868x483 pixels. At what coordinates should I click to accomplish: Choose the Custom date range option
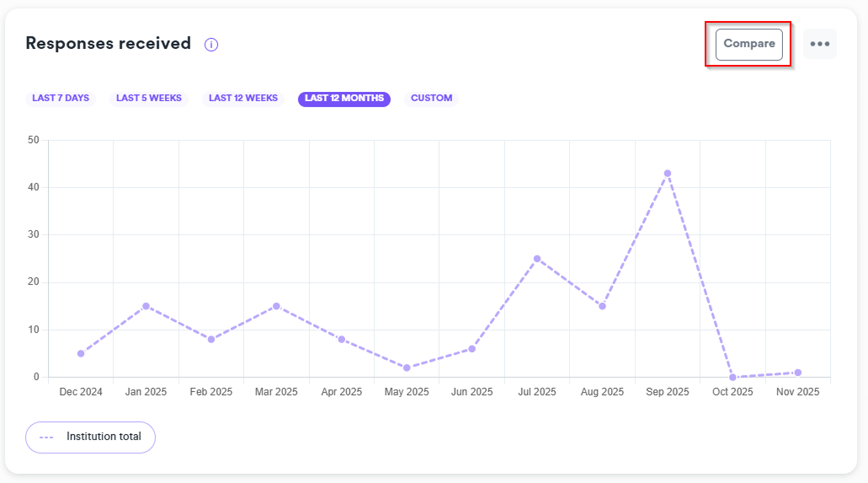pyautogui.click(x=431, y=98)
